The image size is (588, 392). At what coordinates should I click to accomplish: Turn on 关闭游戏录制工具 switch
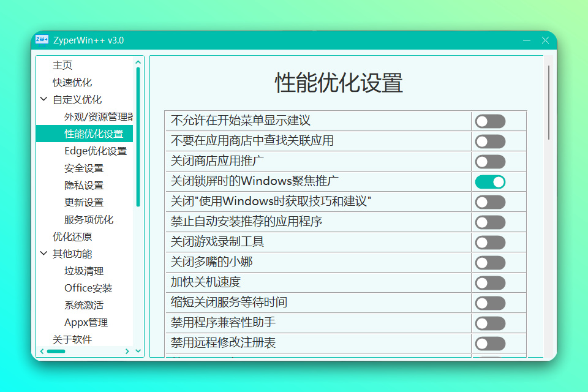(x=490, y=243)
